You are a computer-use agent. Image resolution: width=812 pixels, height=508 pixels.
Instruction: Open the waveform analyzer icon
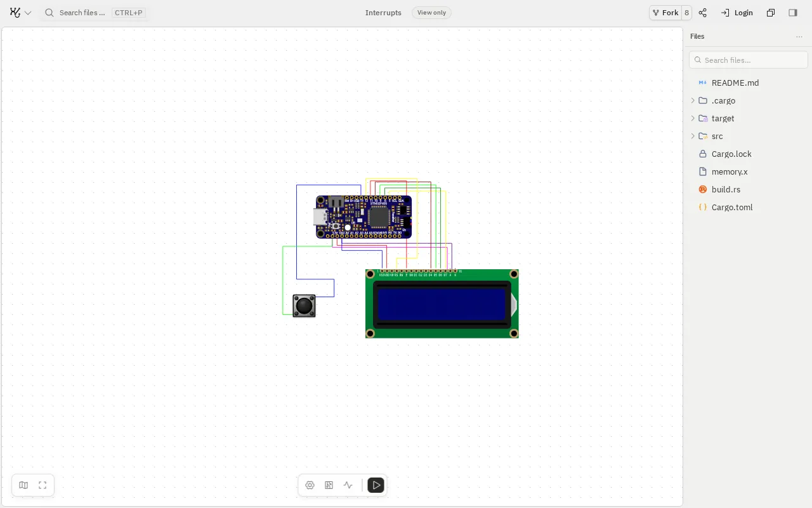pyautogui.click(x=348, y=485)
